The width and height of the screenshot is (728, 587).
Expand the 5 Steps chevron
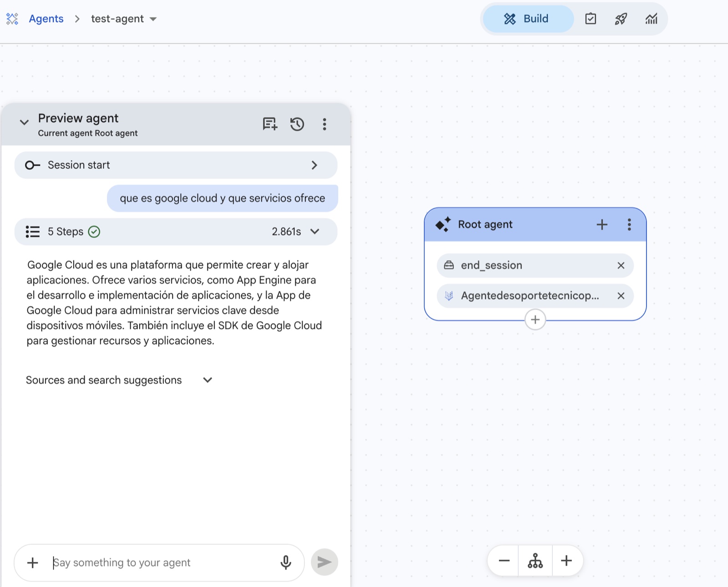(x=314, y=231)
